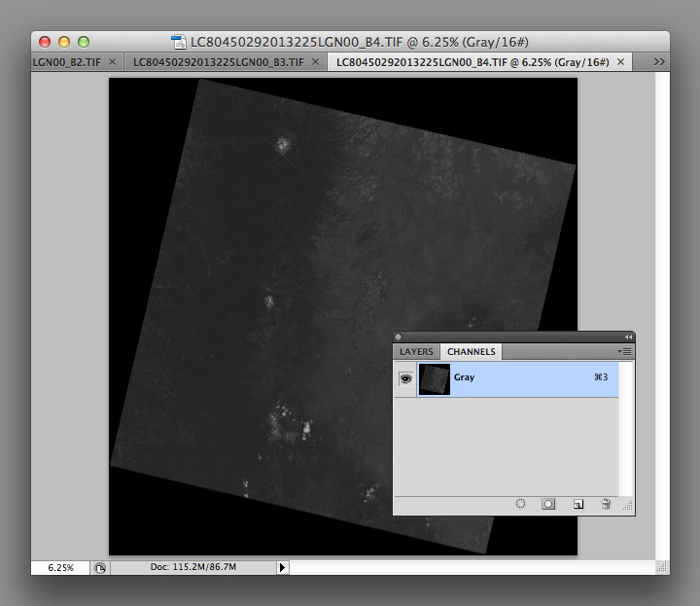Collapse the Channels panel double-arrow
The image size is (700, 606).
pyautogui.click(x=629, y=337)
